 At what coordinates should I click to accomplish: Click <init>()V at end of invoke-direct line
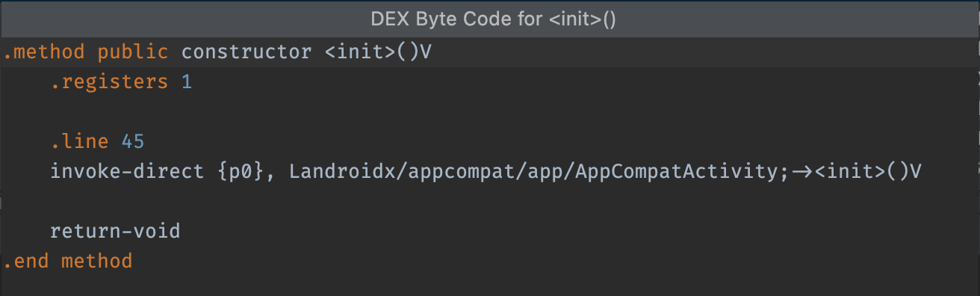click(x=868, y=172)
